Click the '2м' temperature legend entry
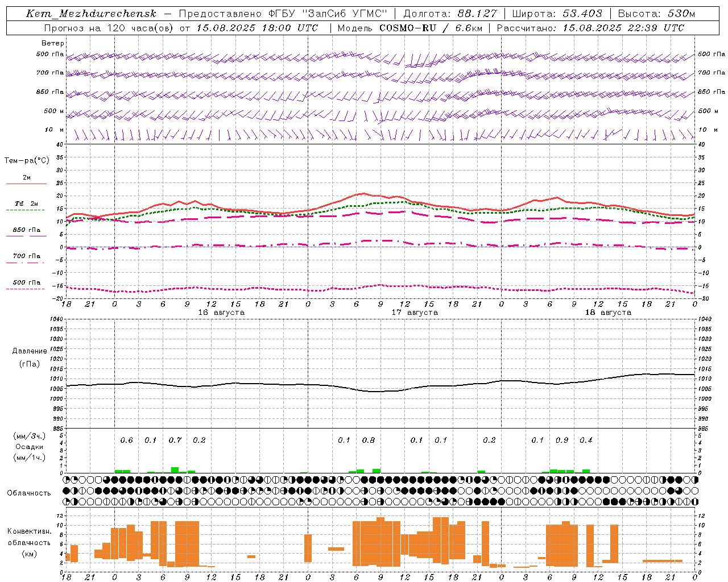Viewport: 728px width, 582px height. (x=27, y=178)
